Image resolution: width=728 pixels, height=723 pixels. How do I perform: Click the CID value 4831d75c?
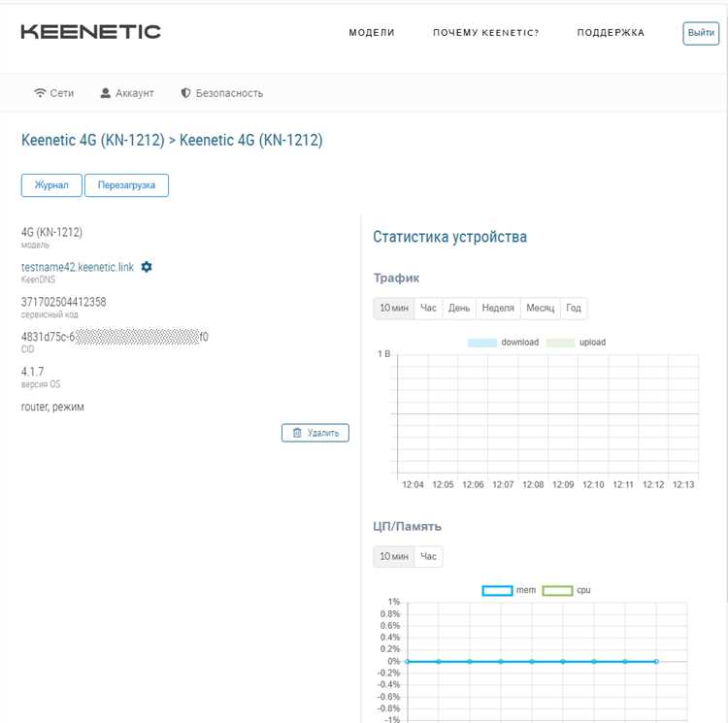(115, 337)
